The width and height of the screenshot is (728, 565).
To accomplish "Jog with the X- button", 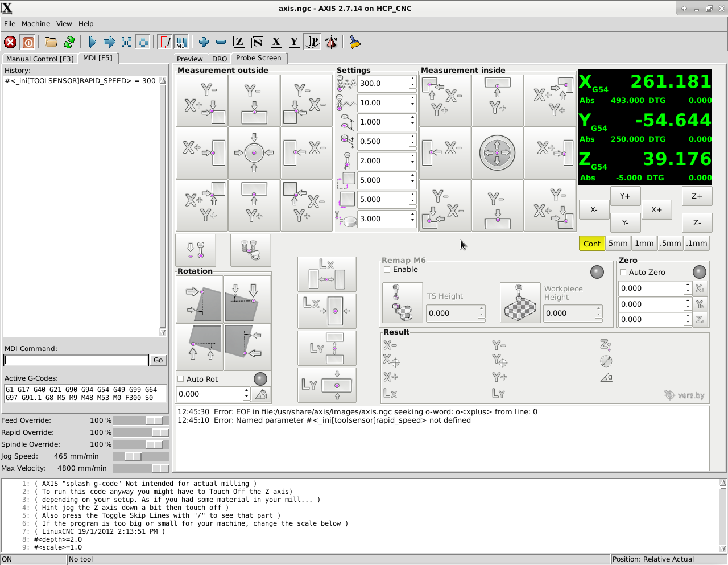I will 594,210.
